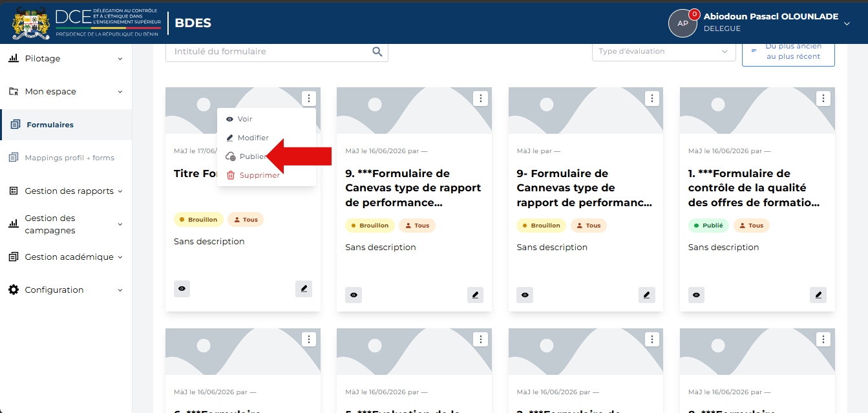The image size is (868, 413).
Task: Click the Abiodoun Pasacl OLOUNLADE user name
Action: [x=771, y=17]
